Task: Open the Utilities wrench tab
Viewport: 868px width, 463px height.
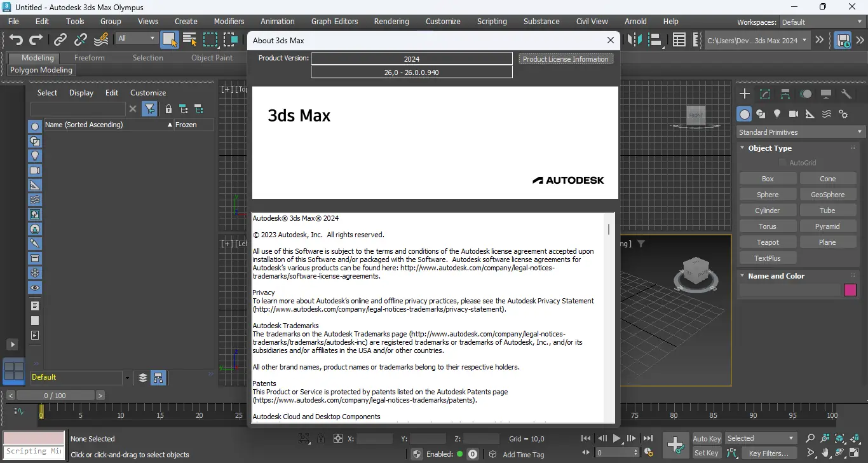Action: (x=846, y=94)
